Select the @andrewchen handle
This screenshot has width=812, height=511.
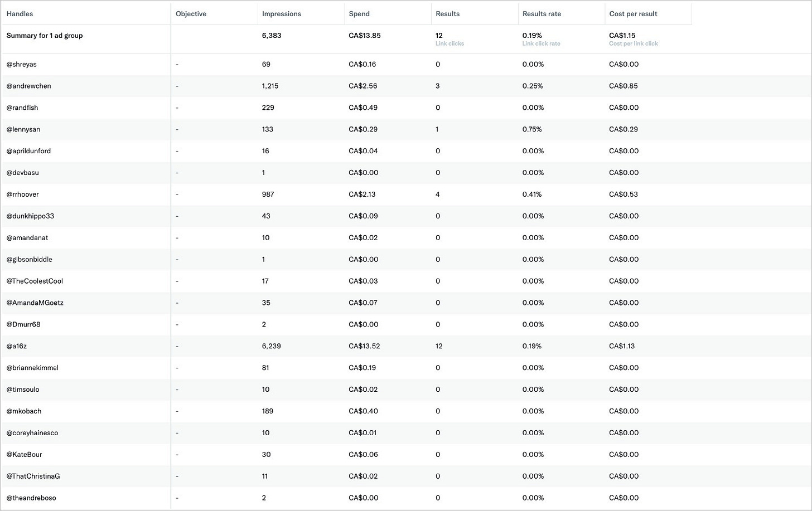28,86
